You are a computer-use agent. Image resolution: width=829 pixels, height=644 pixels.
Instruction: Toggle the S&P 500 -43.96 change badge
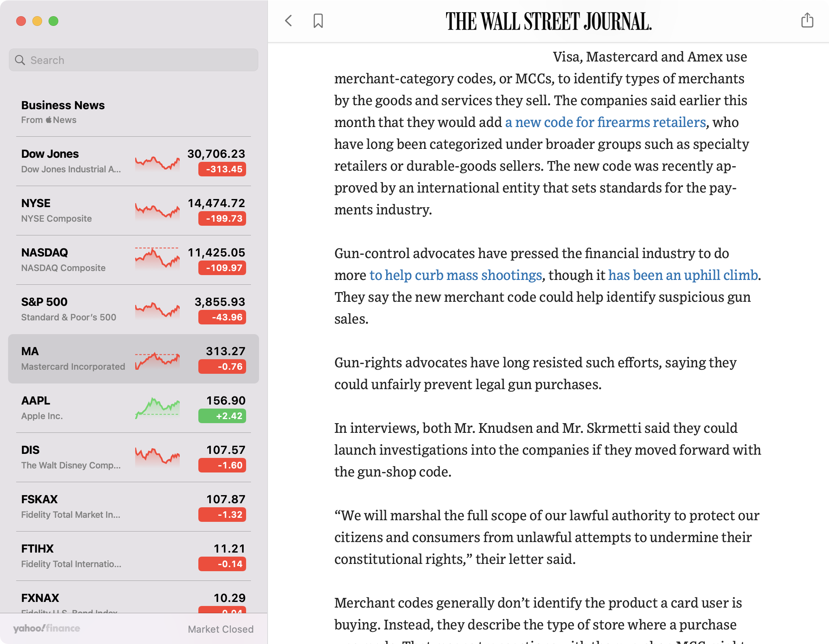click(222, 317)
